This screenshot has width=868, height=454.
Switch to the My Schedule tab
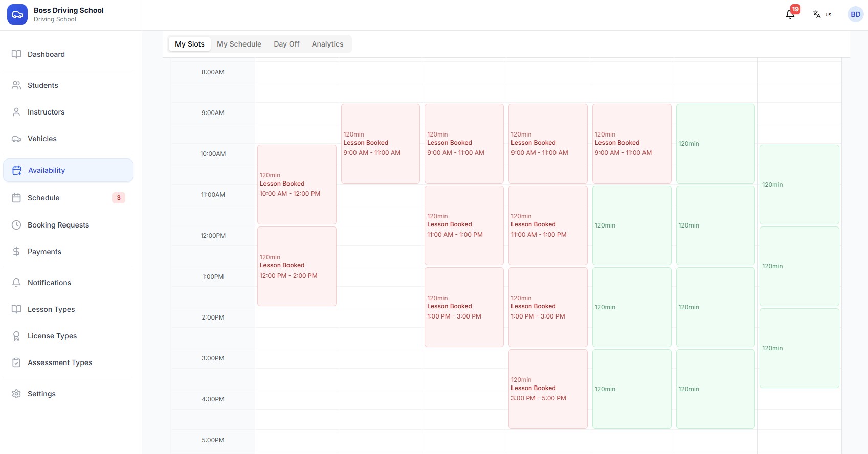click(239, 44)
